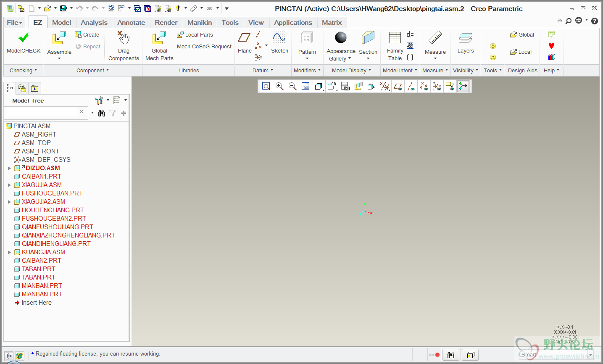Click the Assemble component icon
603x364 pixels.
pos(59,38)
